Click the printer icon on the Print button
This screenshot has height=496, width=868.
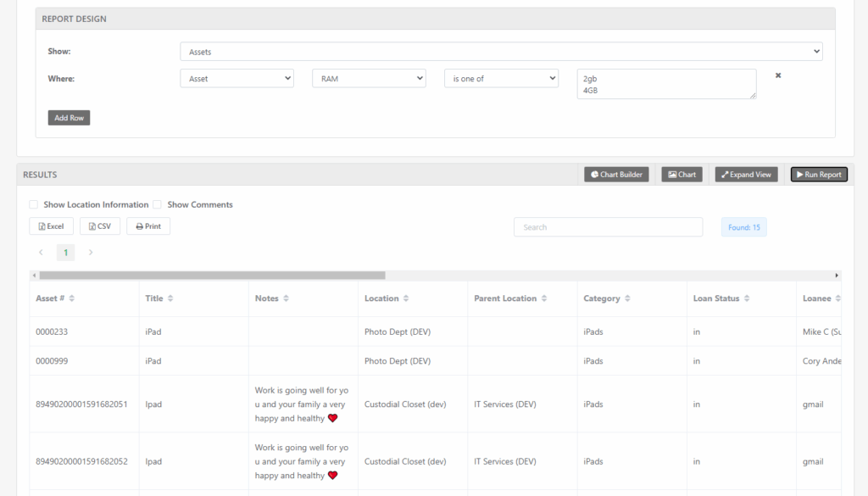138,226
